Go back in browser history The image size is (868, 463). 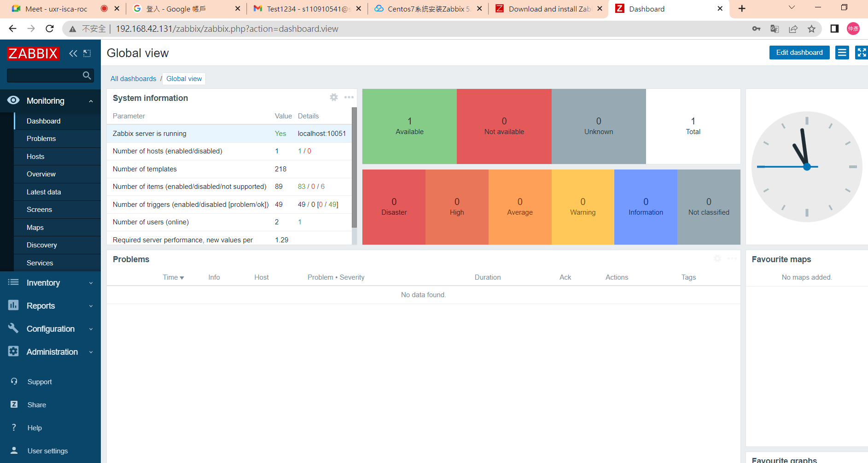point(12,29)
